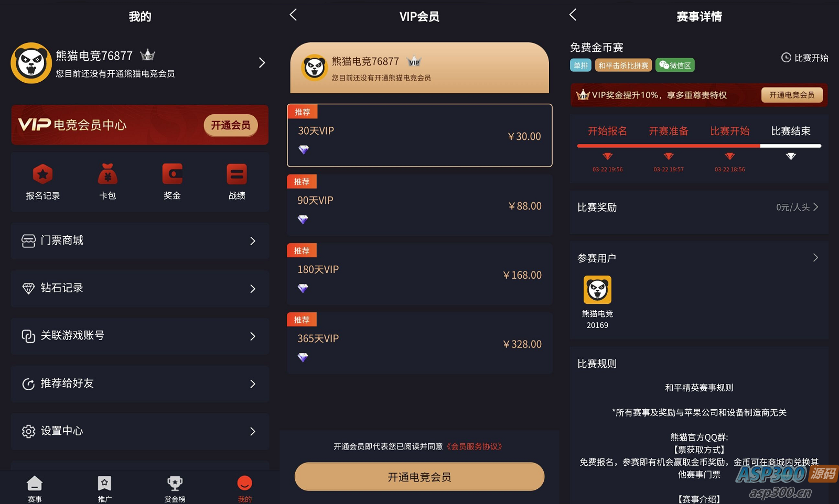Image resolution: width=839 pixels, height=504 pixels.
Task: Open the 卡包 card wallet icon
Action: click(x=107, y=174)
